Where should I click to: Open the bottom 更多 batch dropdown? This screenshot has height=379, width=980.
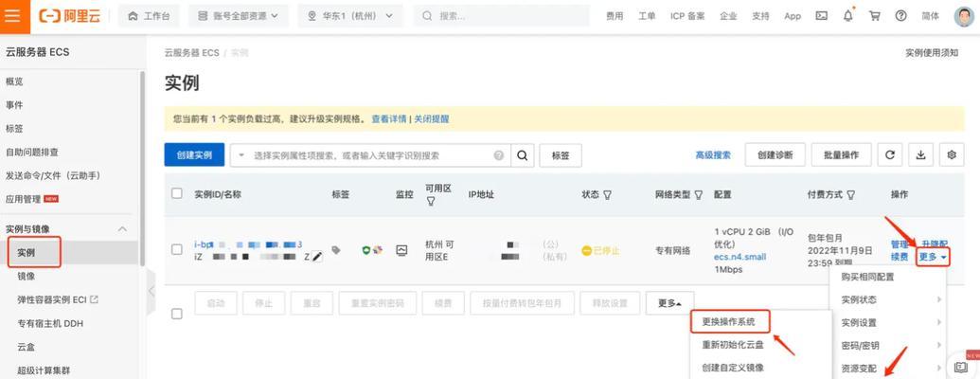click(670, 302)
